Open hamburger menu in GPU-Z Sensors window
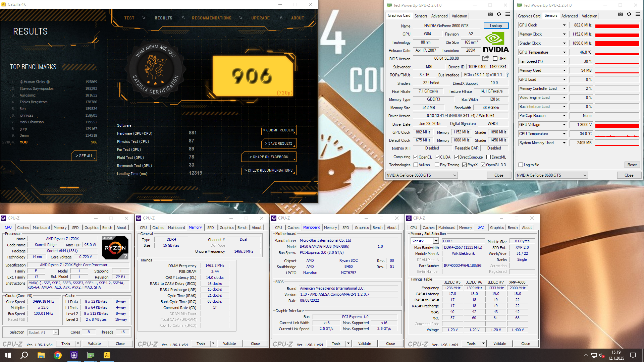 point(638,14)
